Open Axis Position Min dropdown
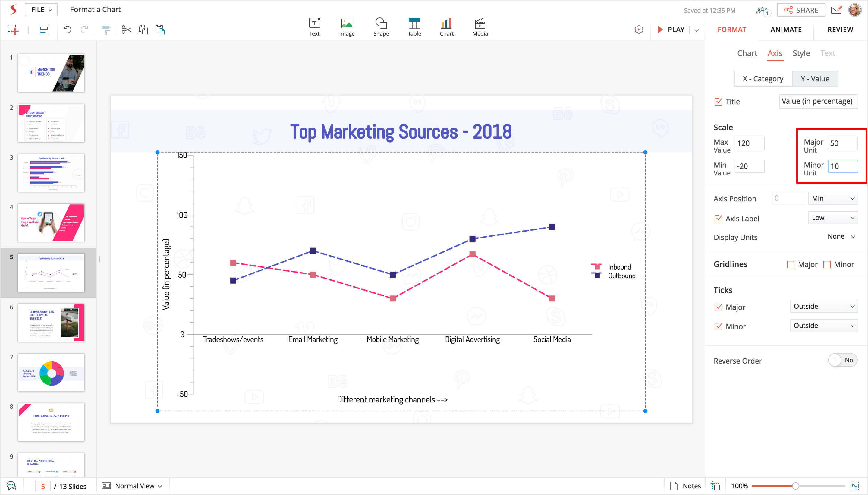 click(x=833, y=199)
